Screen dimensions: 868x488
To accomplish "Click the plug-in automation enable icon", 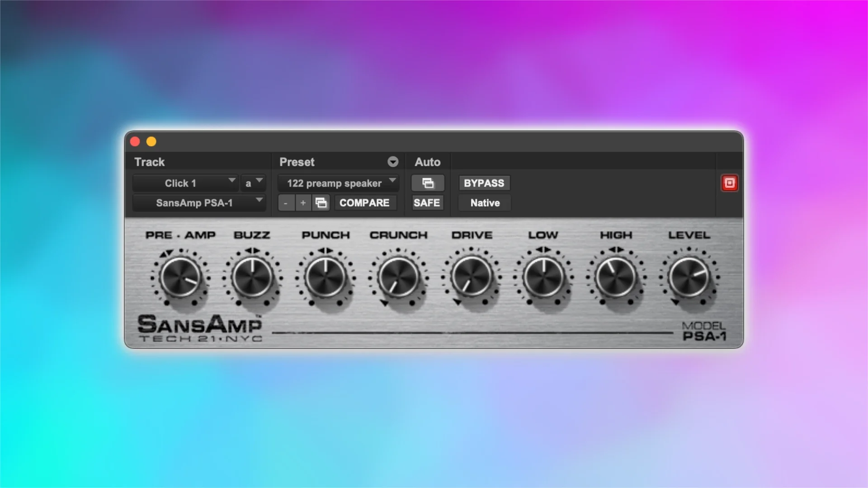I will (x=427, y=183).
